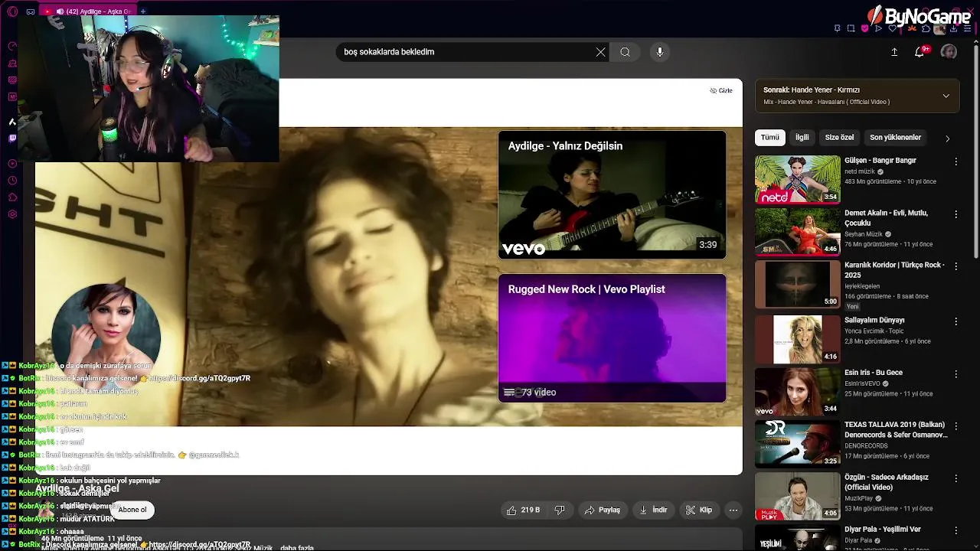
Task: Open Esin Iris - Bu Gece thumbnail
Action: pos(797,391)
